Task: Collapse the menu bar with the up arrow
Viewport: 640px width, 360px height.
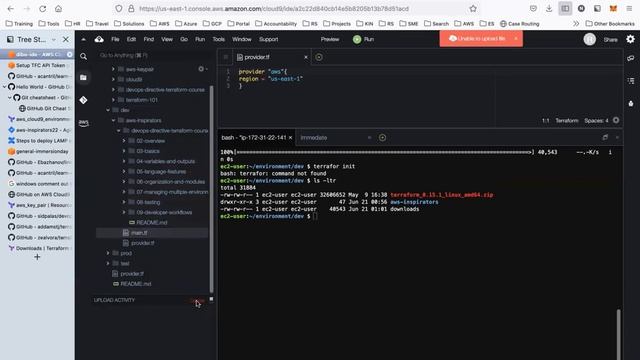Action: tap(83, 39)
